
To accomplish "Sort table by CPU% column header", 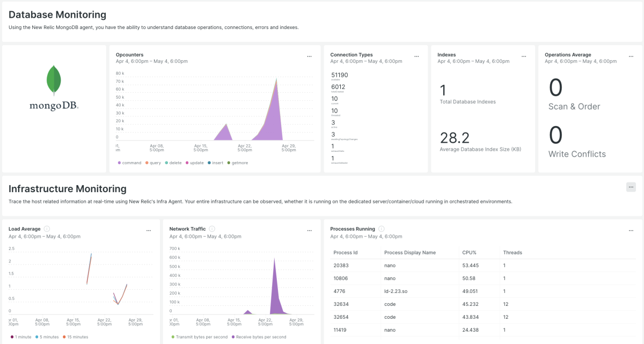I will click(469, 252).
